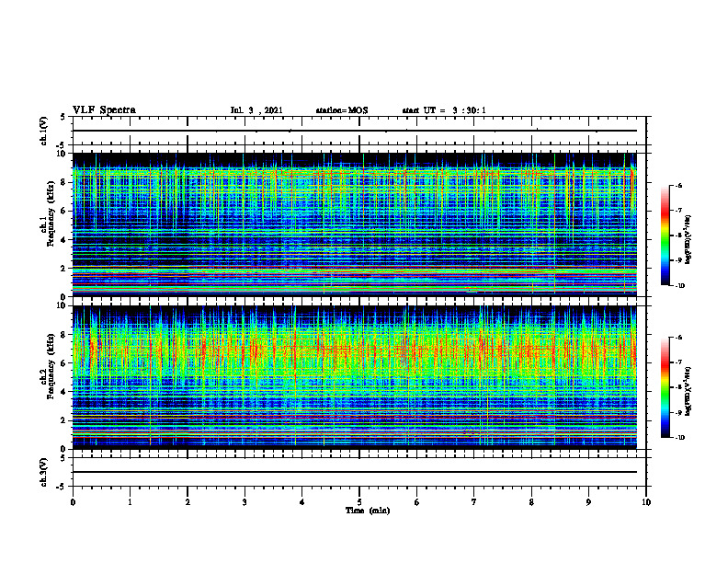Click the "3" minute tick on time axis
The height and width of the screenshot is (563, 728).
pyautogui.click(x=245, y=502)
